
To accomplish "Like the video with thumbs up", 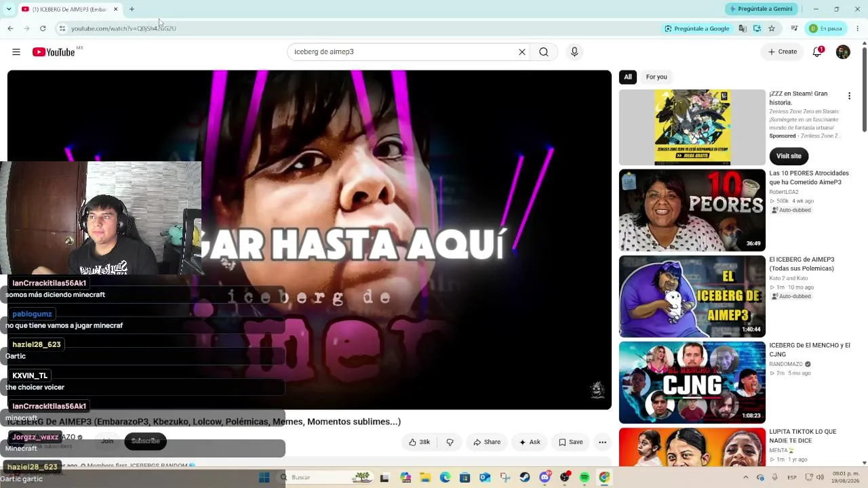I will click(419, 442).
